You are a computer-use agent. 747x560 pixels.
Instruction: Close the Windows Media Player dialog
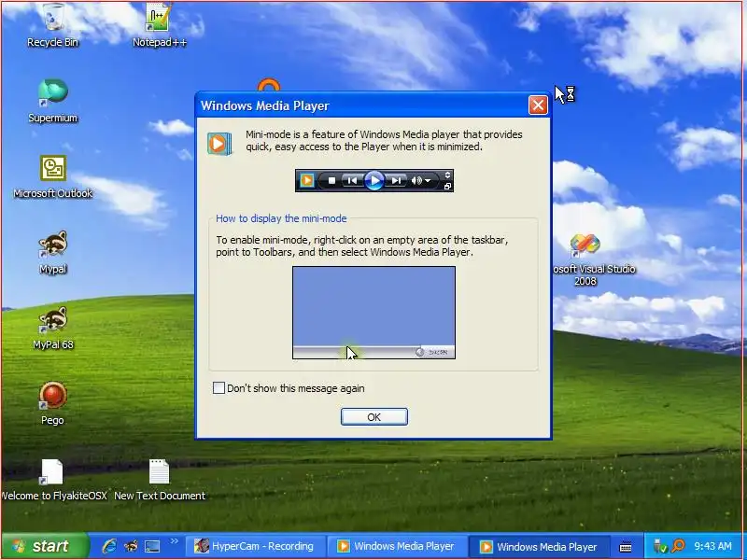(x=538, y=105)
